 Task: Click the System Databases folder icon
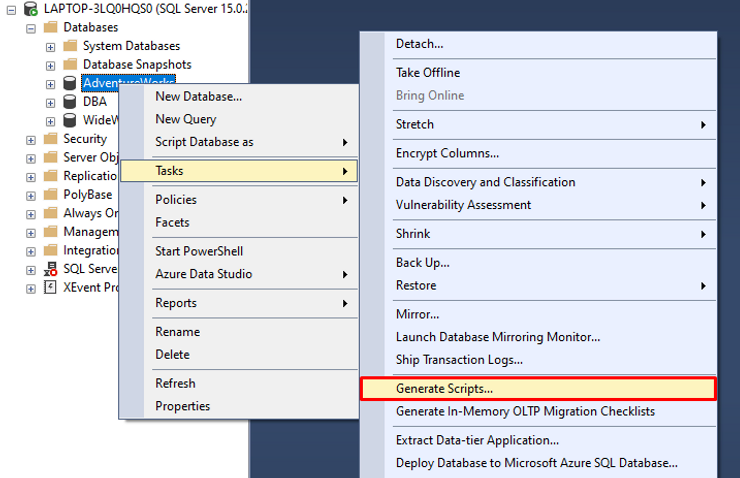(70, 46)
